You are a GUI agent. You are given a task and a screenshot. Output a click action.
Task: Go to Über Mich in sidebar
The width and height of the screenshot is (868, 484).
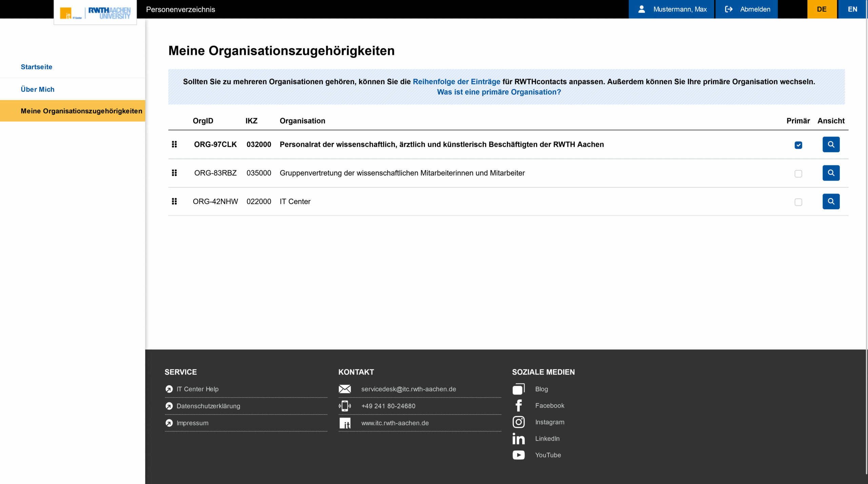pyautogui.click(x=38, y=89)
